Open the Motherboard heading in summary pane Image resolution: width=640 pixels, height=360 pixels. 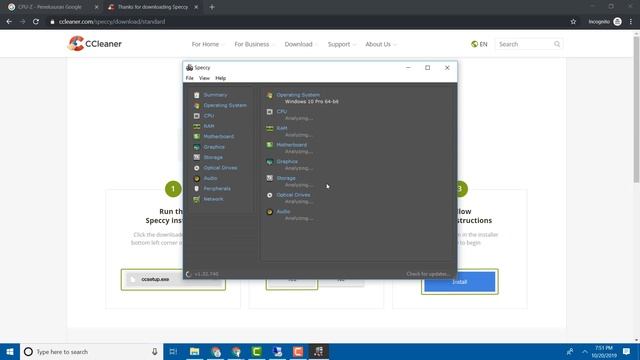[x=291, y=145]
